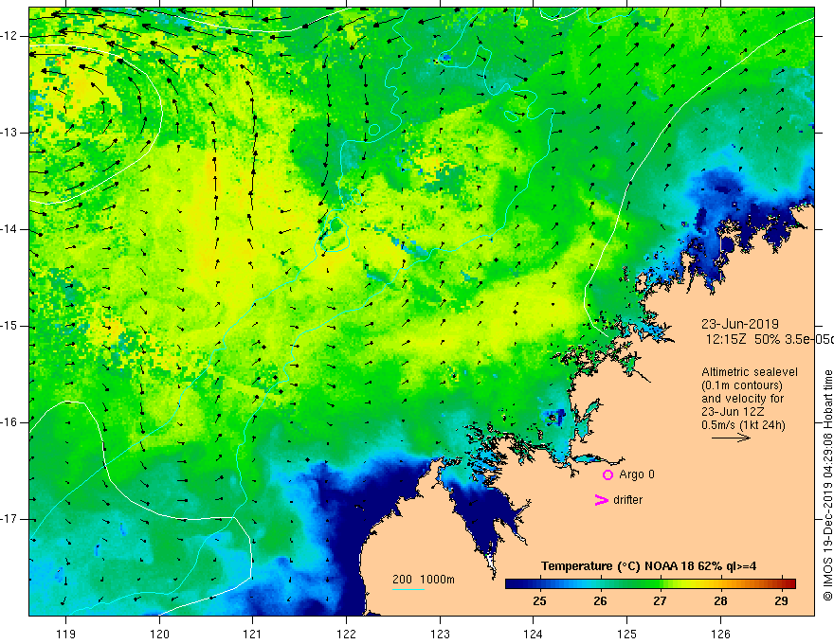Click the 28 tick label on color bar
The image size is (834, 644).
point(720,601)
